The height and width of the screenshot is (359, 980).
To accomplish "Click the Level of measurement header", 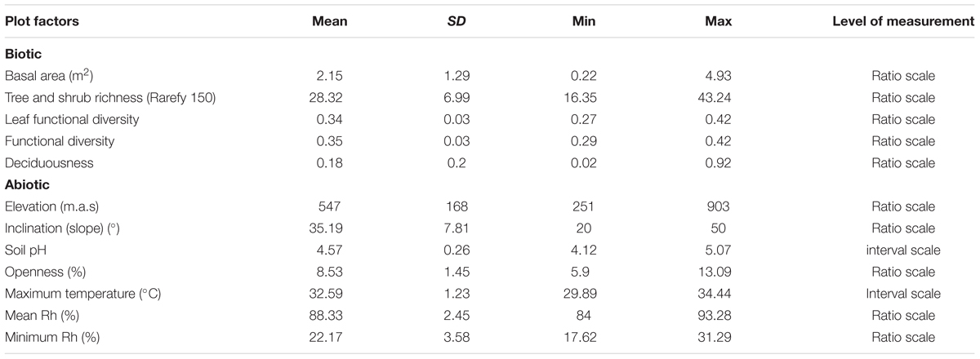I will (902, 22).
